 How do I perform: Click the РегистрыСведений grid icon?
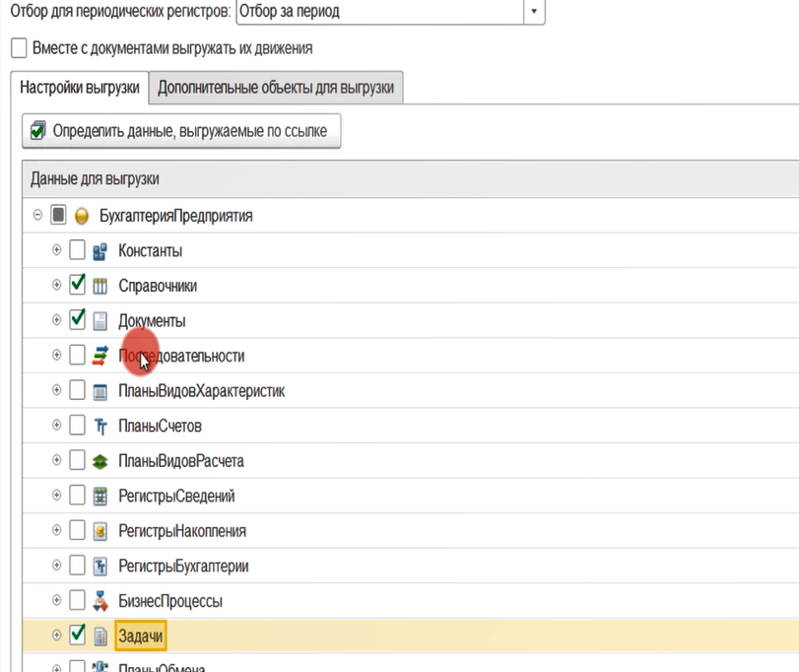[100, 497]
